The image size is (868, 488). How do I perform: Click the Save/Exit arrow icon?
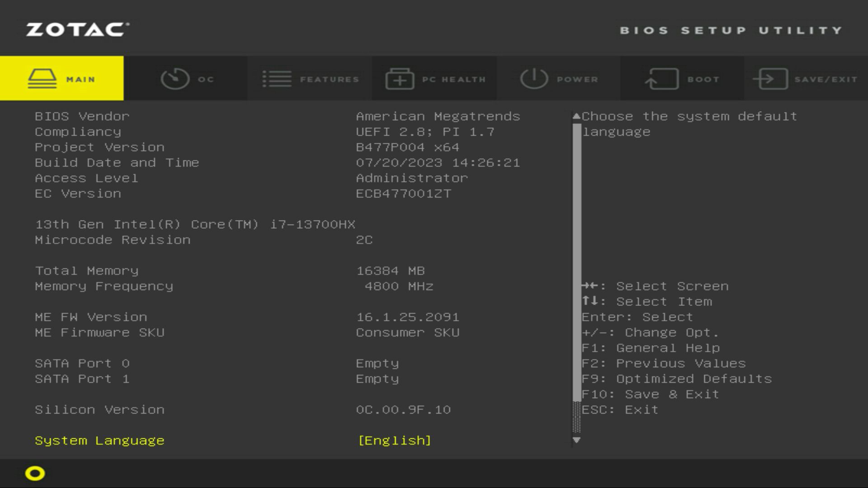(x=770, y=79)
